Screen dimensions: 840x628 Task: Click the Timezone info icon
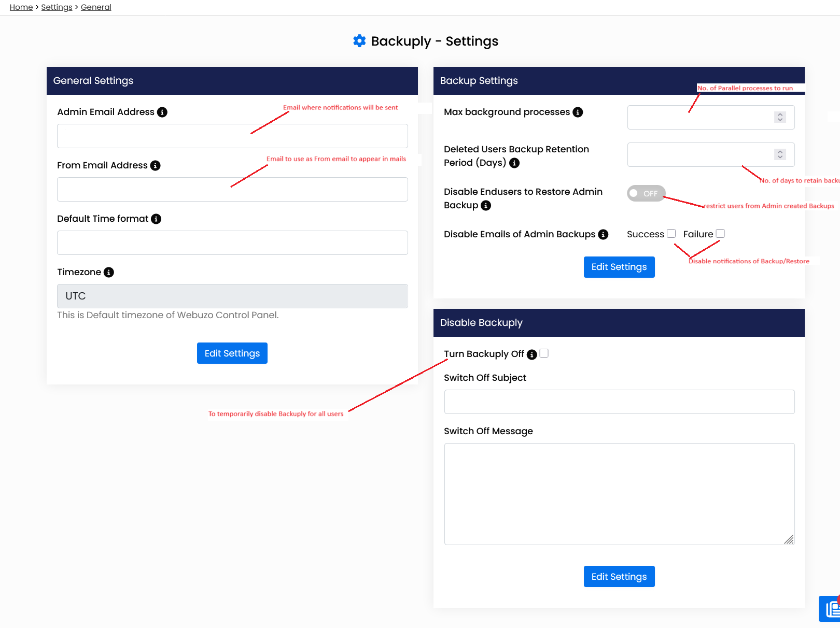[109, 273]
